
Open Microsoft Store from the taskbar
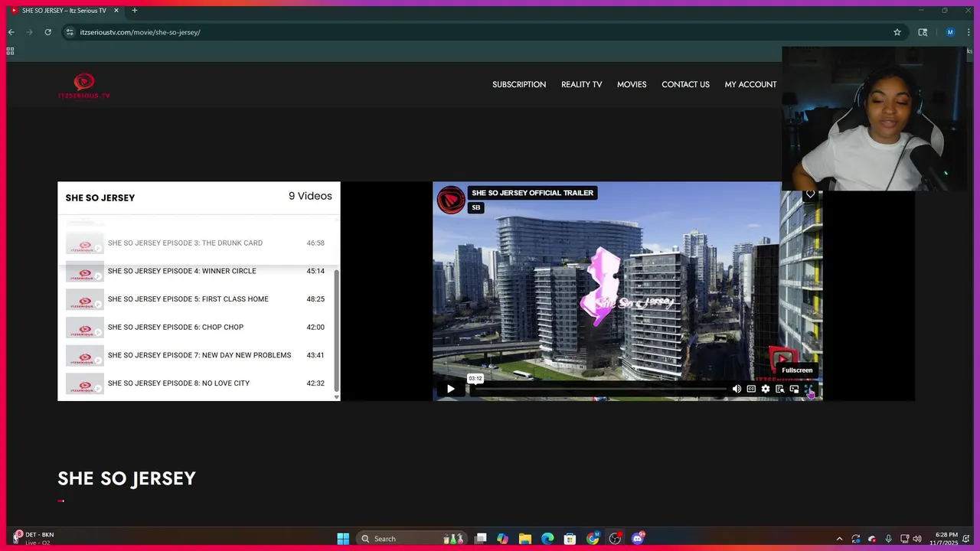tap(570, 539)
